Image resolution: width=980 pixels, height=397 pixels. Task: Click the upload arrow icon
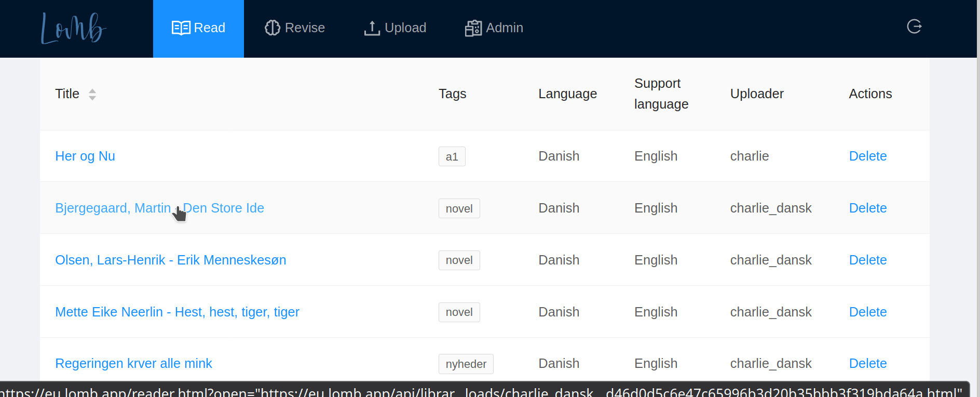[372, 28]
